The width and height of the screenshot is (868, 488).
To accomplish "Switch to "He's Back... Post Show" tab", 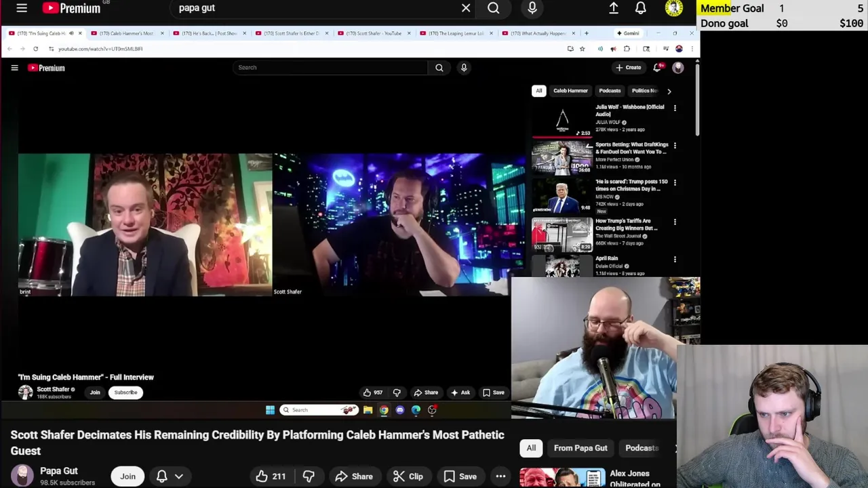I will click(x=208, y=33).
